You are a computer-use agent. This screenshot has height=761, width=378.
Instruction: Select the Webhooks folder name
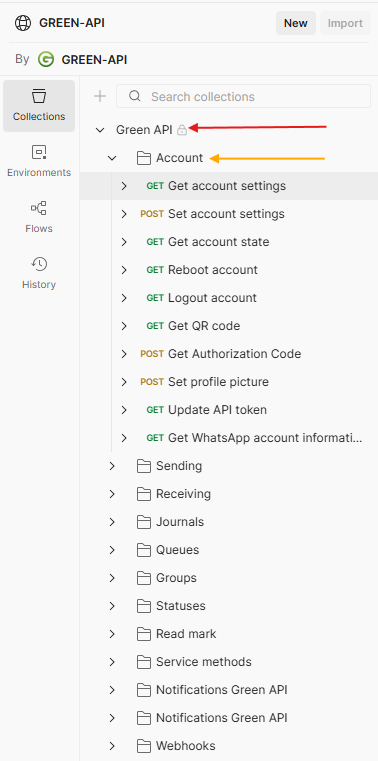coord(186,746)
